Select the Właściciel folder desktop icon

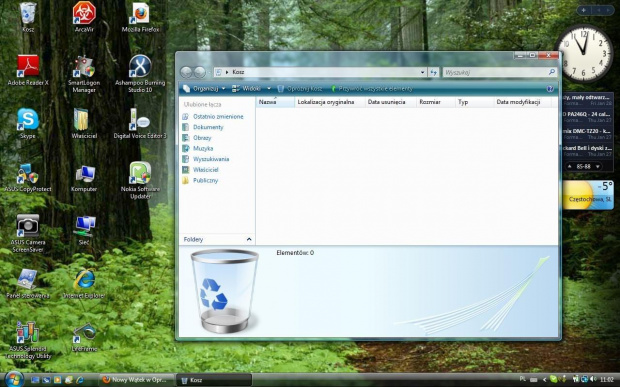coord(84,123)
